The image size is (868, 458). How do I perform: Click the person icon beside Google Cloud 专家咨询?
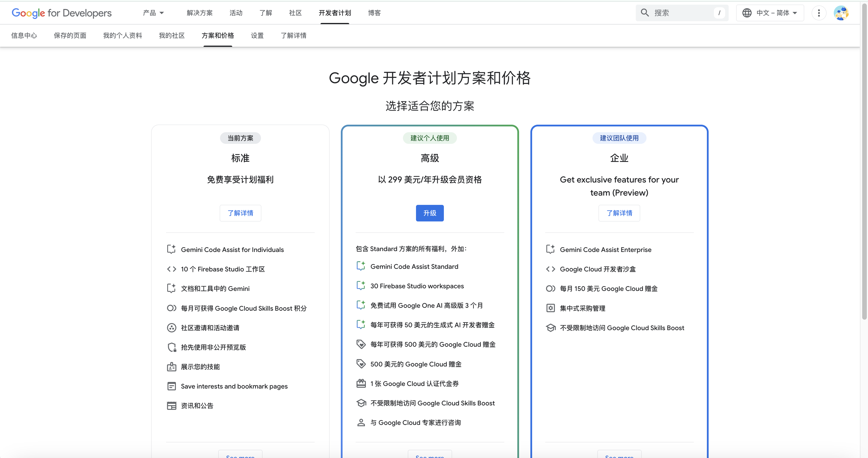[361, 423]
